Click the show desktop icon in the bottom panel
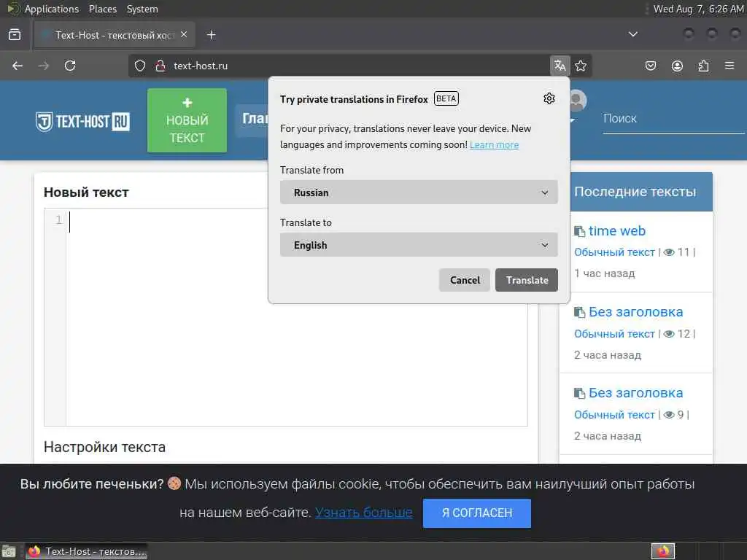The image size is (747, 560). (x=9, y=551)
